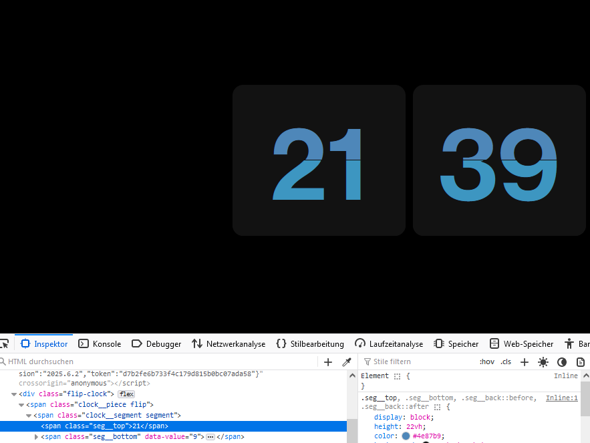
Task: Expand the seg__bottom span node
Action: 36,437
